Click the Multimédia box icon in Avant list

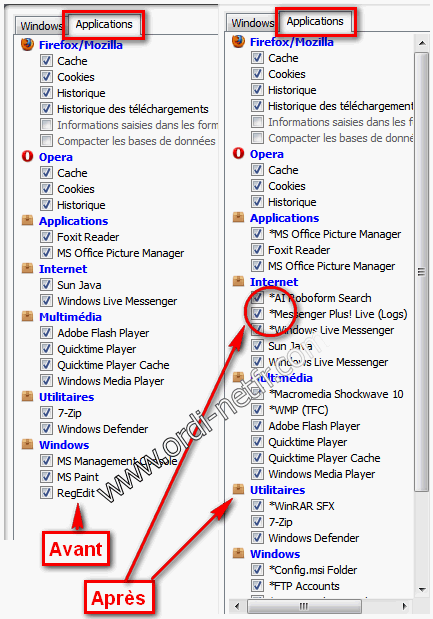(x=27, y=316)
